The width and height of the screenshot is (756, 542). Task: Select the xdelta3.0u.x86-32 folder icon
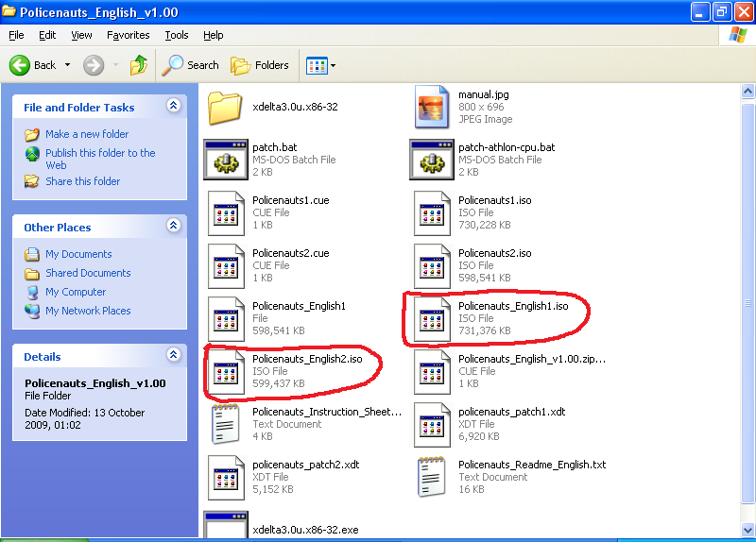(x=226, y=107)
